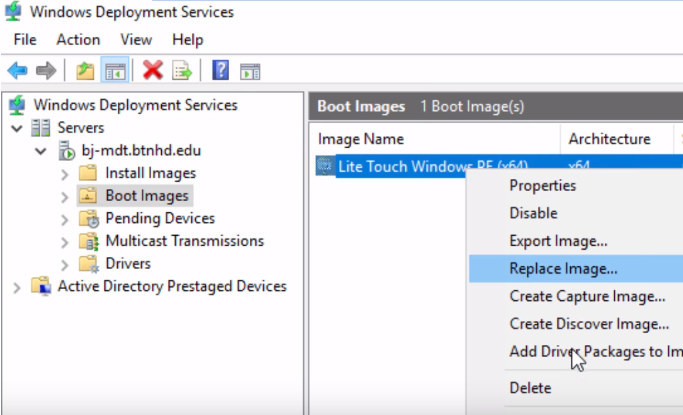683x415 pixels.
Task: Expand the Pending Devices node
Action: point(64,219)
